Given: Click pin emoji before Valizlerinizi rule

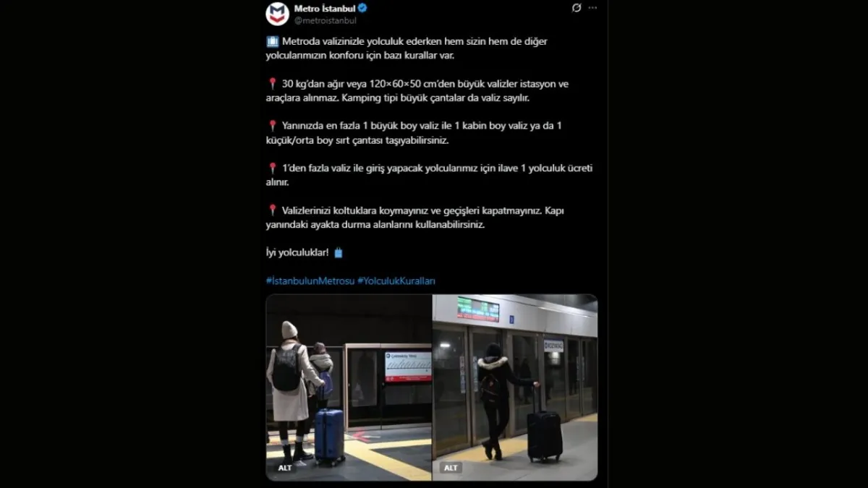Looking at the screenshot, I should [272, 210].
